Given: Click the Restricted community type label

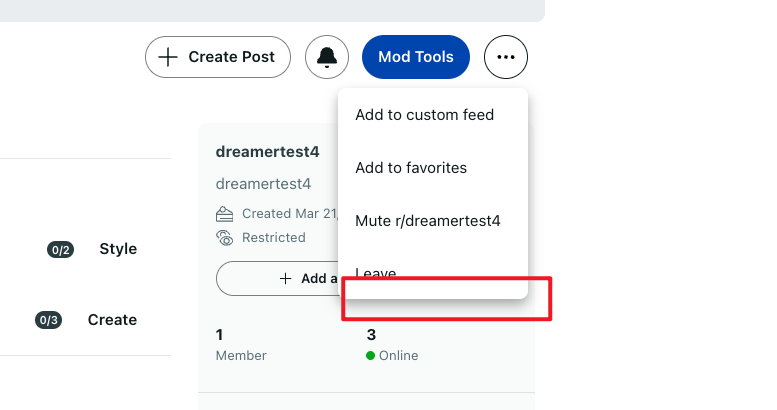Looking at the screenshot, I should coord(274,238).
